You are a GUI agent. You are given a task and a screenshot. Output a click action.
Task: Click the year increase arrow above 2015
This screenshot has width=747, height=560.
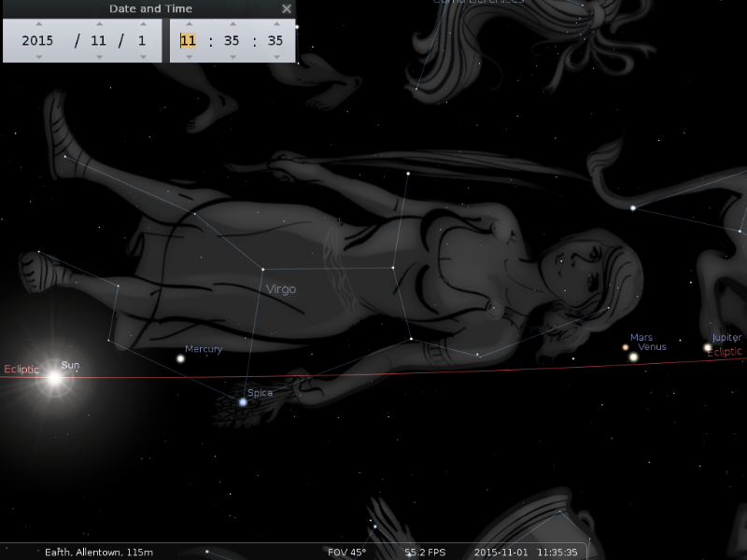[x=38, y=24]
